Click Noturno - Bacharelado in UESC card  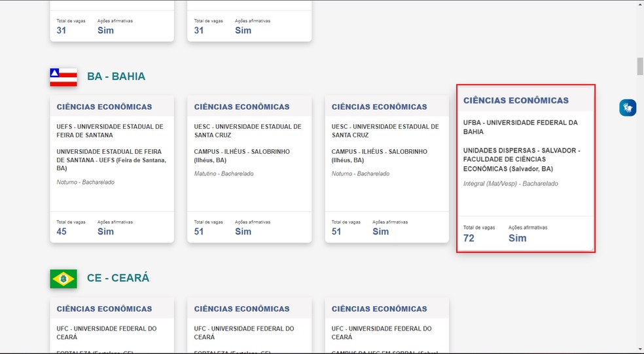(x=361, y=173)
